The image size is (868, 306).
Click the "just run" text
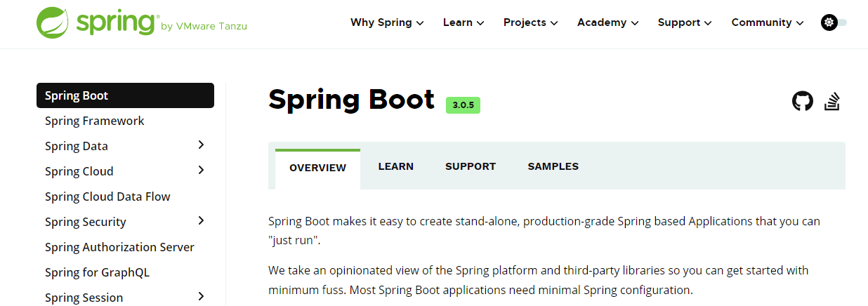[x=294, y=240]
